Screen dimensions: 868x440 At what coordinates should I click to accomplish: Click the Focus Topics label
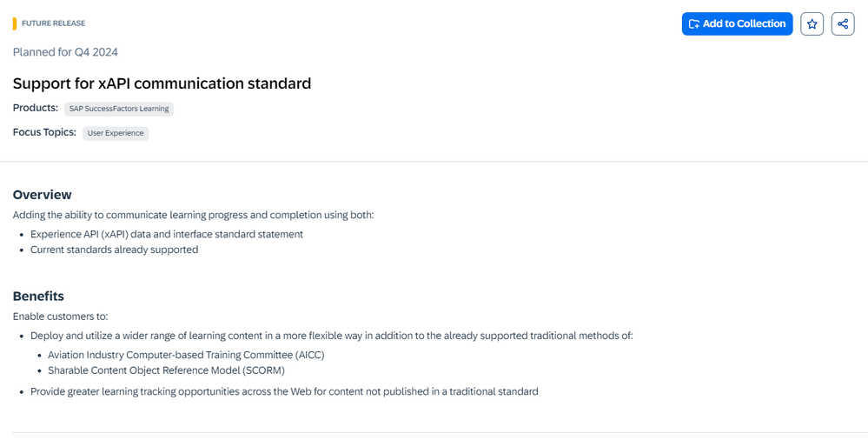click(x=44, y=132)
